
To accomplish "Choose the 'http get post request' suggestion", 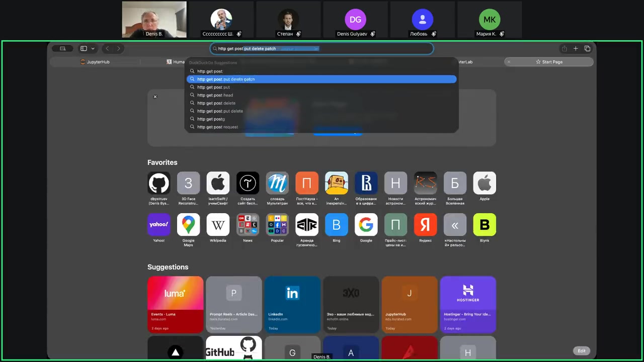I will 217,127.
